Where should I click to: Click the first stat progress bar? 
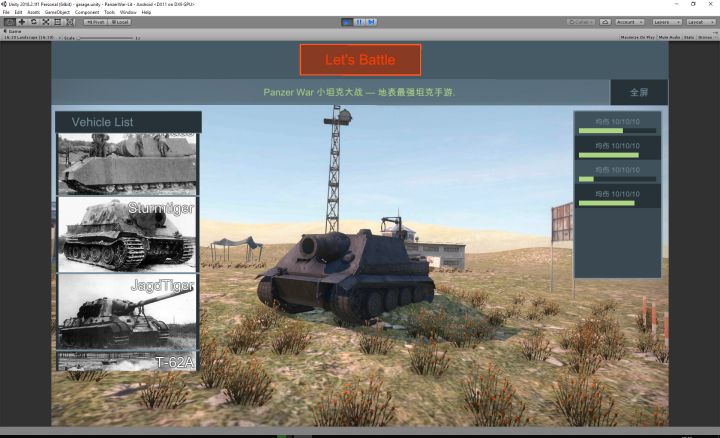(x=617, y=131)
